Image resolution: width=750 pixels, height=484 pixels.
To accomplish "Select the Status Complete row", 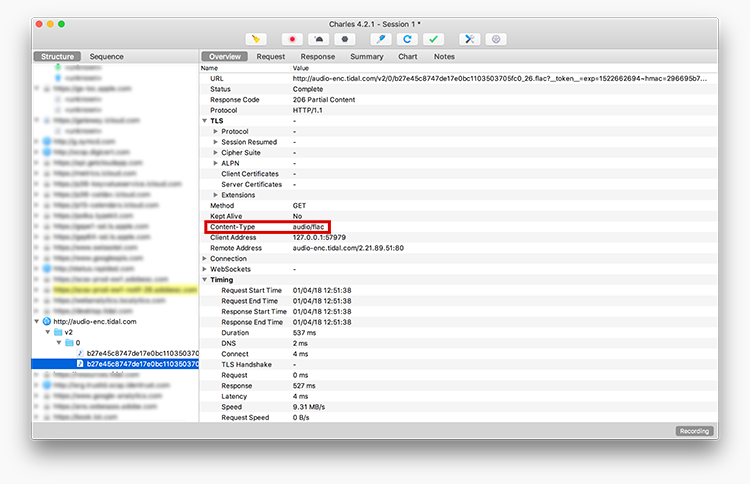I will point(459,89).
